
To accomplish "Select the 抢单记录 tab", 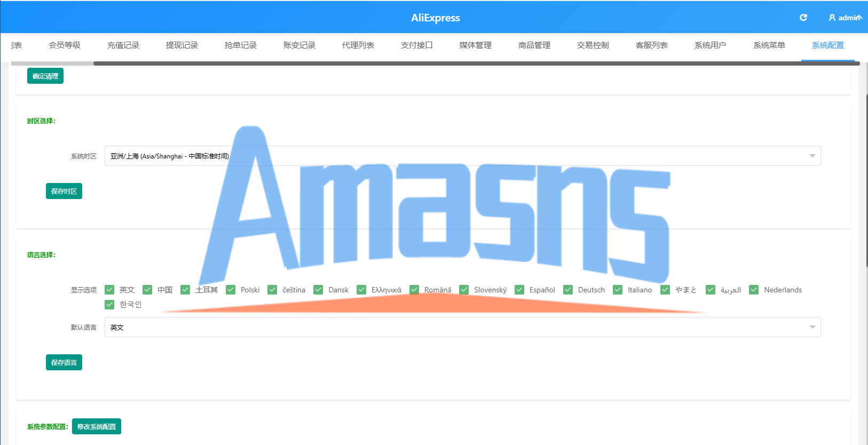I will (241, 45).
